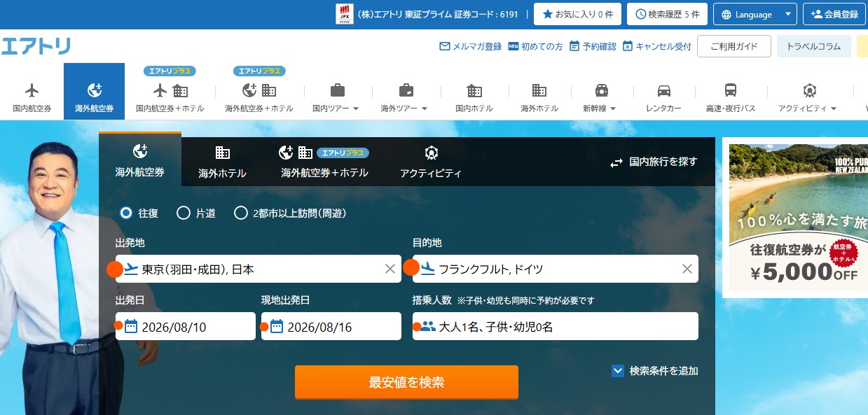This screenshot has height=415, width=868.
Task: Click 国内旅行を探す swap link
Action: [x=653, y=162]
